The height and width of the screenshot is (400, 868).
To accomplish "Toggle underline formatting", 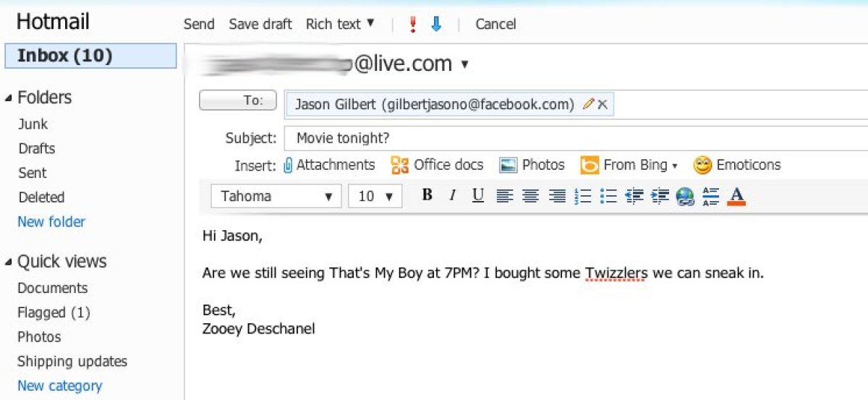I will point(477,195).
